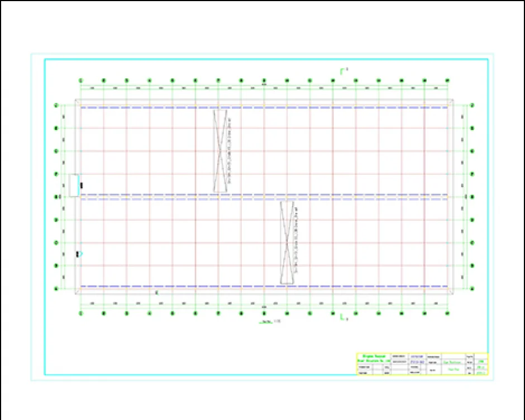Image resolution: width=525 pixels, height=420 pixels.
Task: Click the section cut marker above the plan
Action: pyautogui.click(x=343, y=71)
